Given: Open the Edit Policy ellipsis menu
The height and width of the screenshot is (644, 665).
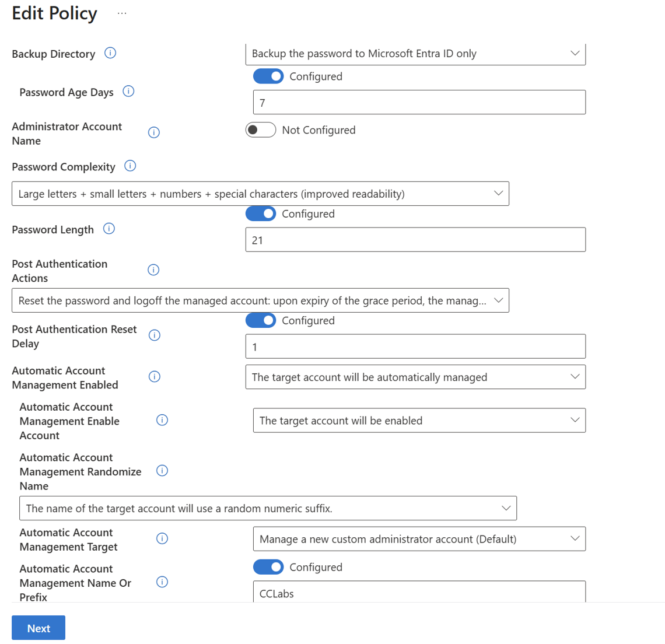Looking at the screenshot, I should pyautogui.click(x=121, y=13).
